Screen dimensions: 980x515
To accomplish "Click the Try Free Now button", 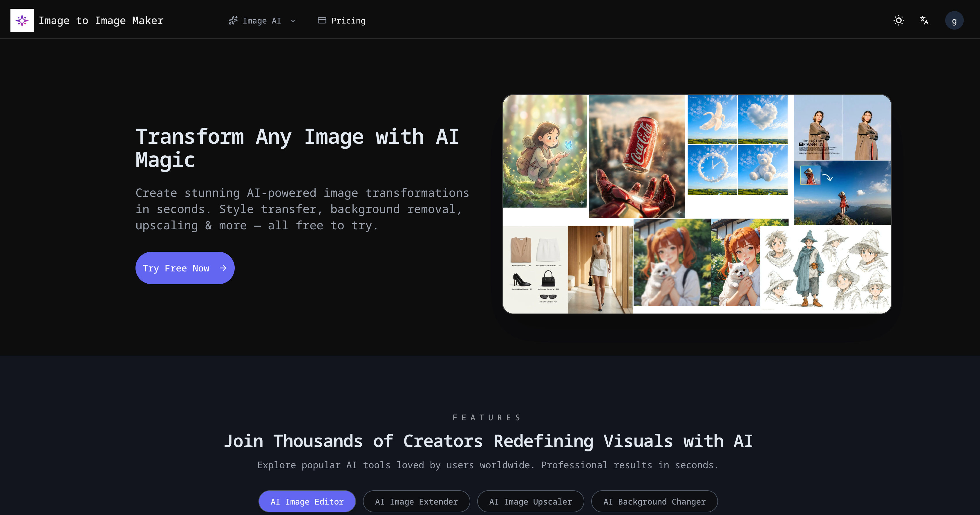I will (x=185, y=268).
